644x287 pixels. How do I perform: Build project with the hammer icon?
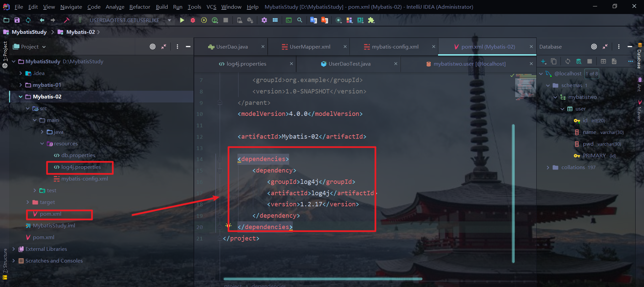pos(67,20)
